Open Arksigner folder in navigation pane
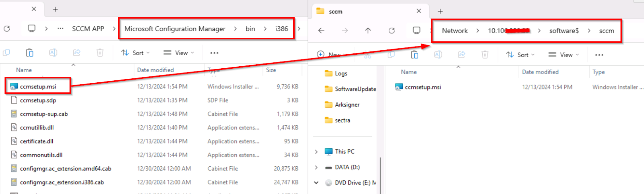644x194 pixels. (342, 104)
